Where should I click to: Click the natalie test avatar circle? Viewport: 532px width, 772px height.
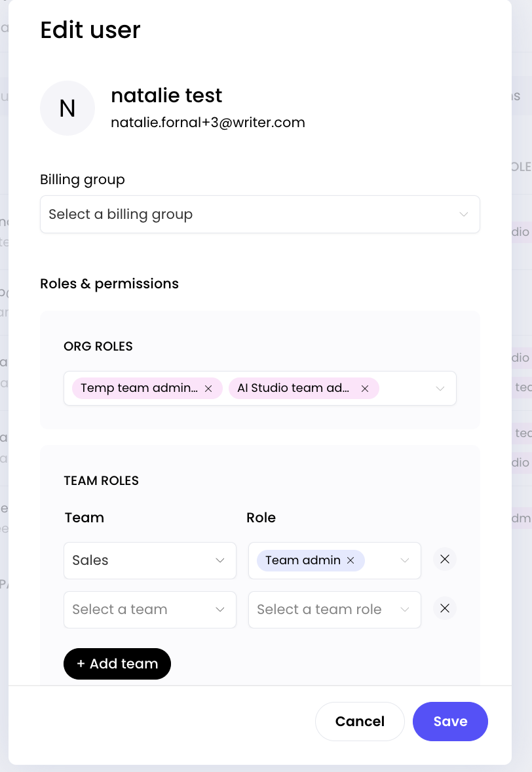coord(67,108)
